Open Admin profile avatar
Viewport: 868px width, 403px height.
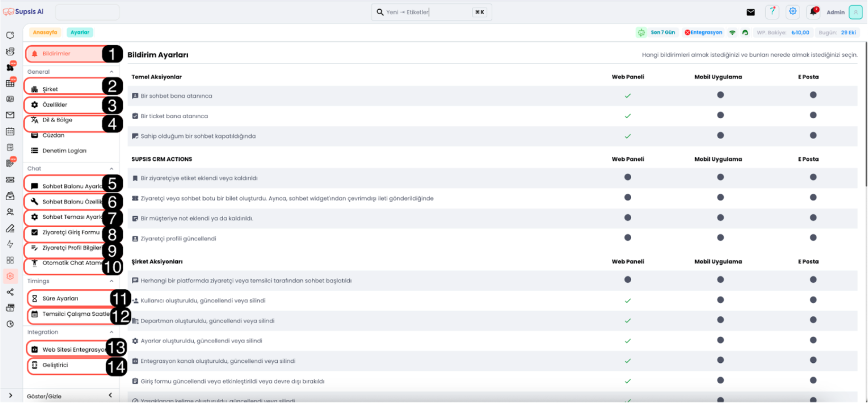pyautogui.click(x=856, y=12)
